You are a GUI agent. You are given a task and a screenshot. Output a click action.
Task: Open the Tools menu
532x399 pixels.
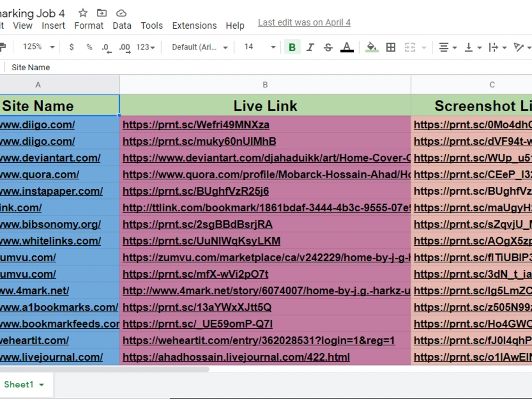[152, 26]
